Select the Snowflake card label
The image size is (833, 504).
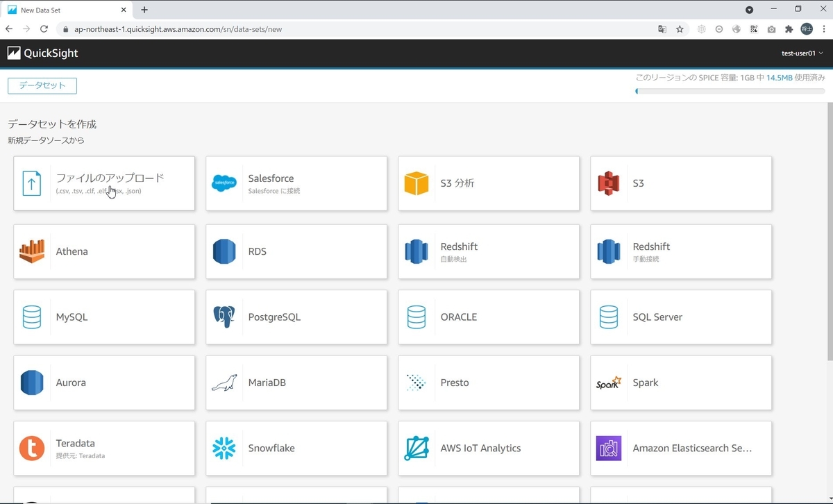coord(271,448)
